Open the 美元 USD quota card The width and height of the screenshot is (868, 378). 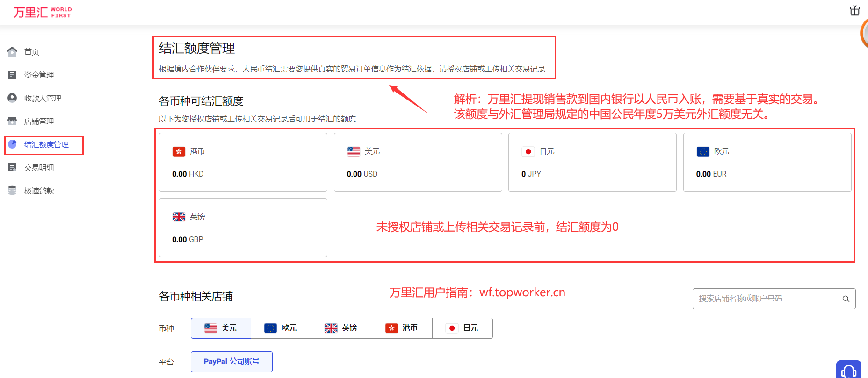[x=418, y=162]
